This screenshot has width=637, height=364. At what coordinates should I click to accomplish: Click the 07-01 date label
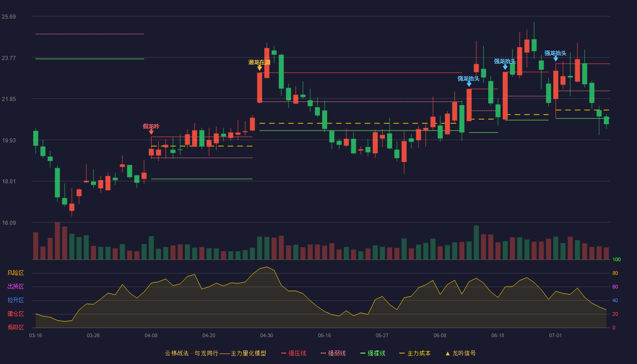[x=556, y=335]
